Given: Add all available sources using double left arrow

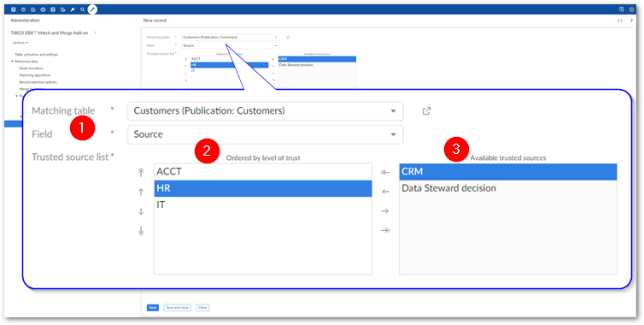Looking at the screenshot, I should 385,173.
